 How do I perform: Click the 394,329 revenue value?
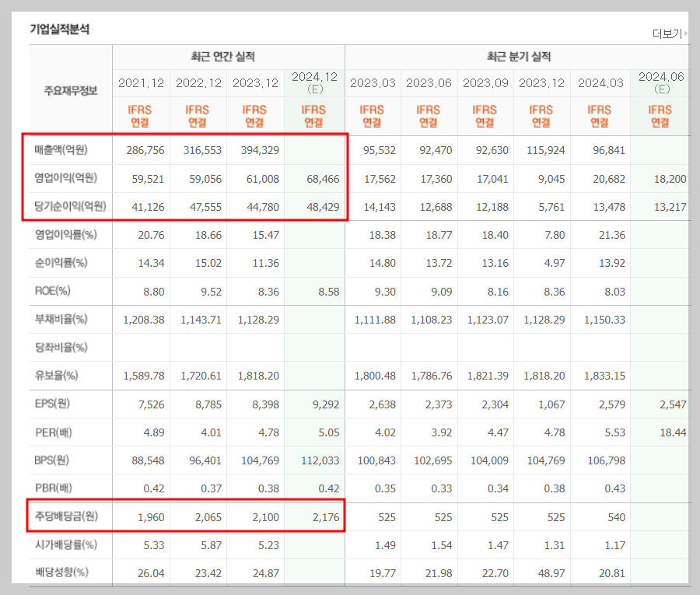(260, 150)
